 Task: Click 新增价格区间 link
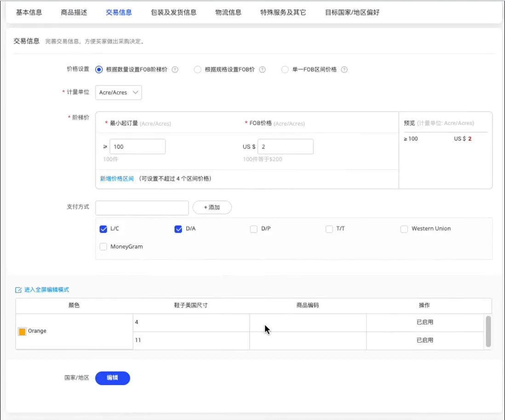tap(117, 179)
